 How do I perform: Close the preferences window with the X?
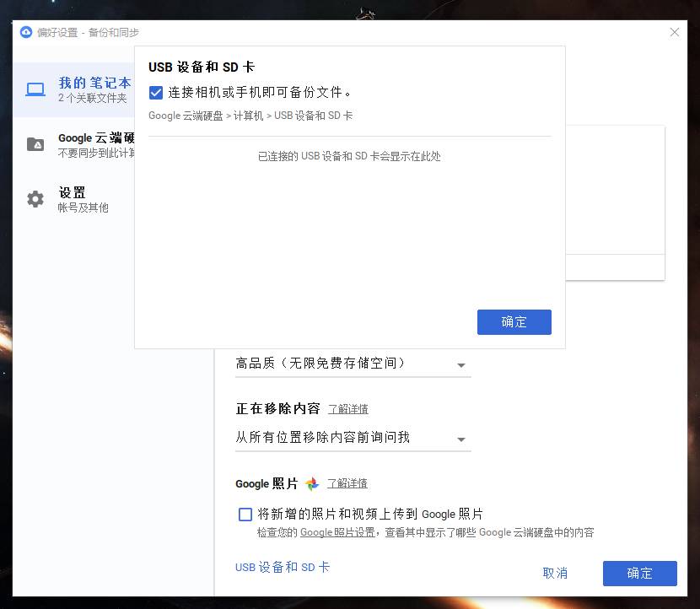tap(675, 32)
